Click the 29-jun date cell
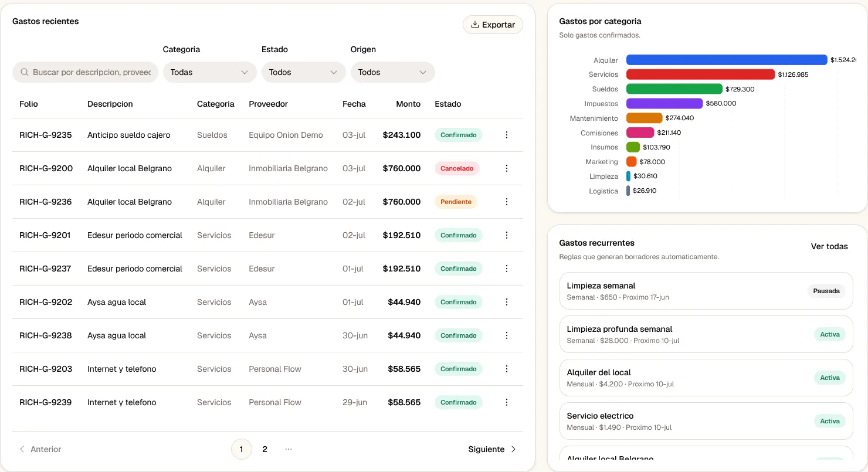 click(355, 402)
